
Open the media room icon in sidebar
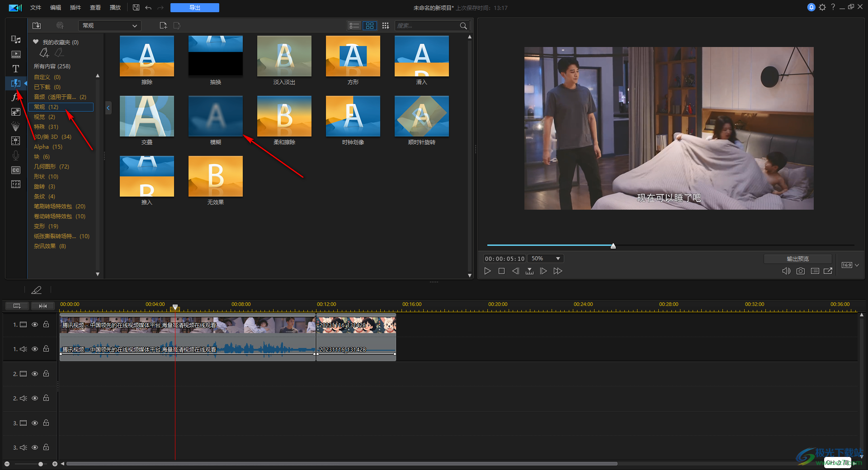click(x=16, y=40)
